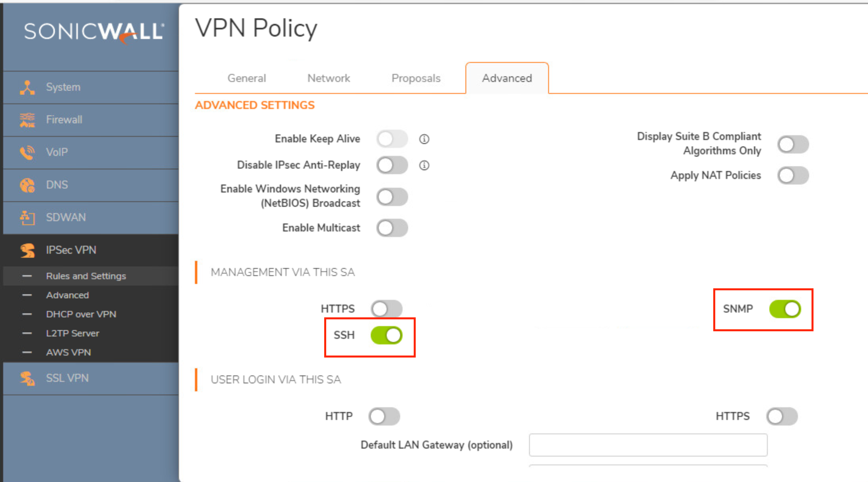
Task: Select the Firewall sidebar icon
Action: tap(27, 120)
